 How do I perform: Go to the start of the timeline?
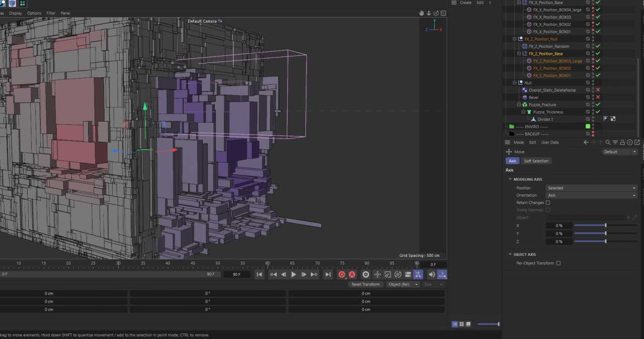(259, 275)
